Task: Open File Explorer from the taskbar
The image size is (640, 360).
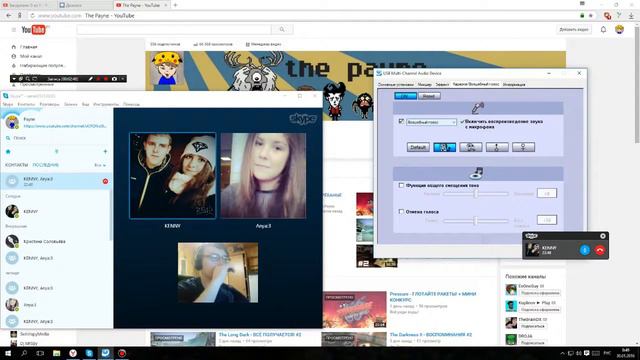Action: coord(56,353)
